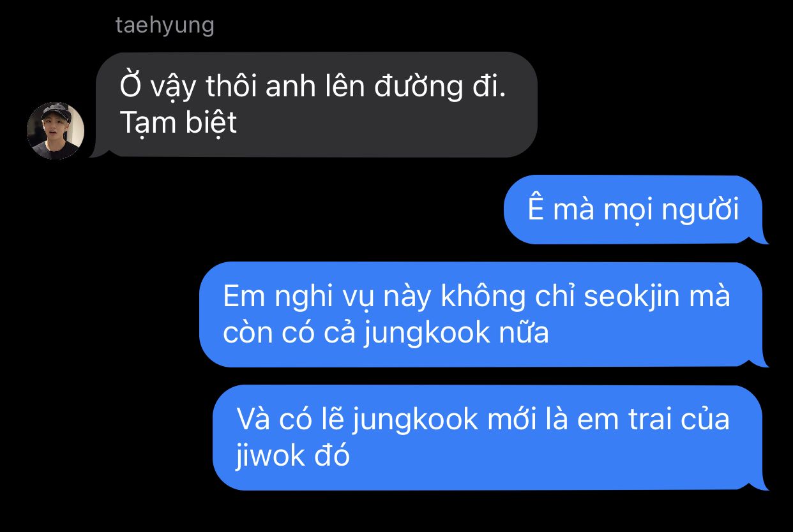Click the words 'Tạm biệt' in gray bubble
This screenshot has height=532, width=793.
[178, 122]
